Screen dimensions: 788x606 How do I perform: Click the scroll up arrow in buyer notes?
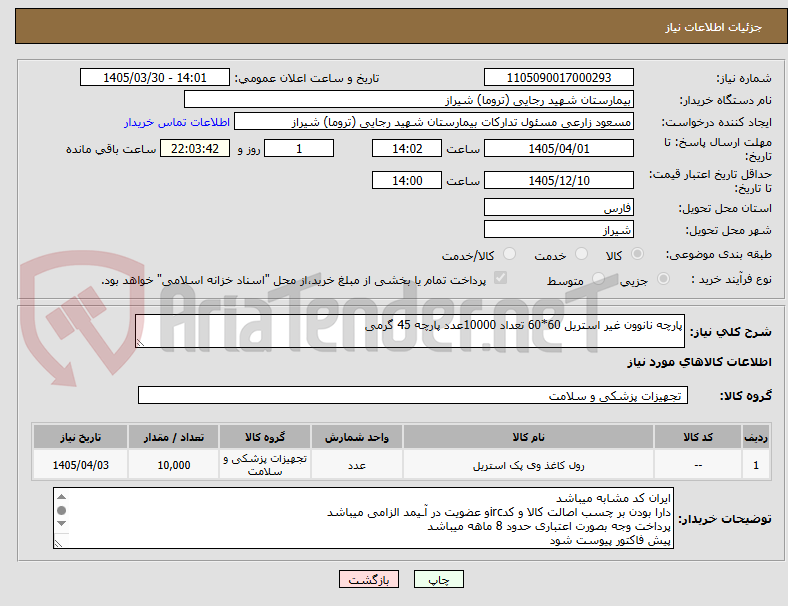pos(61,497)
